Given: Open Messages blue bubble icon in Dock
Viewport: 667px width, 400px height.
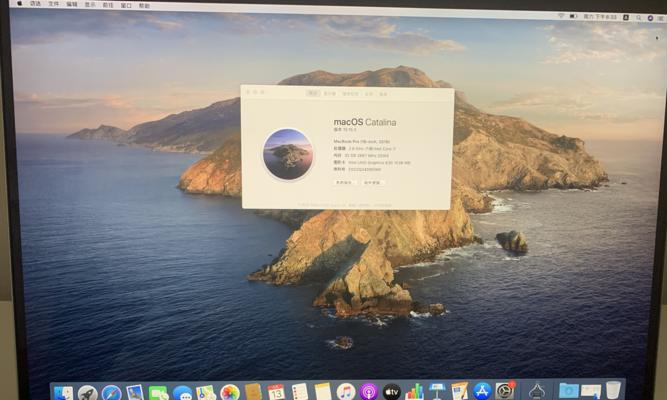Looking at the screenshot, I should point(182,393).
